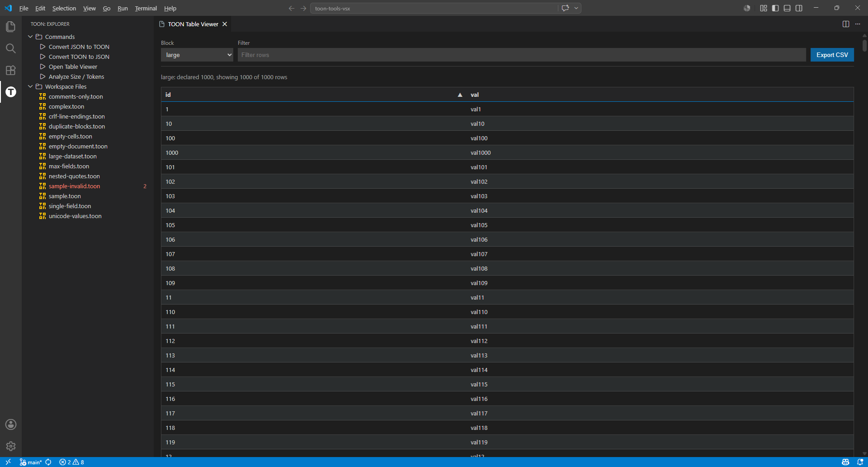Viewport: 868px width, 467px height.
Task: Customize layout icon in title bar
Action: point(764,8)
